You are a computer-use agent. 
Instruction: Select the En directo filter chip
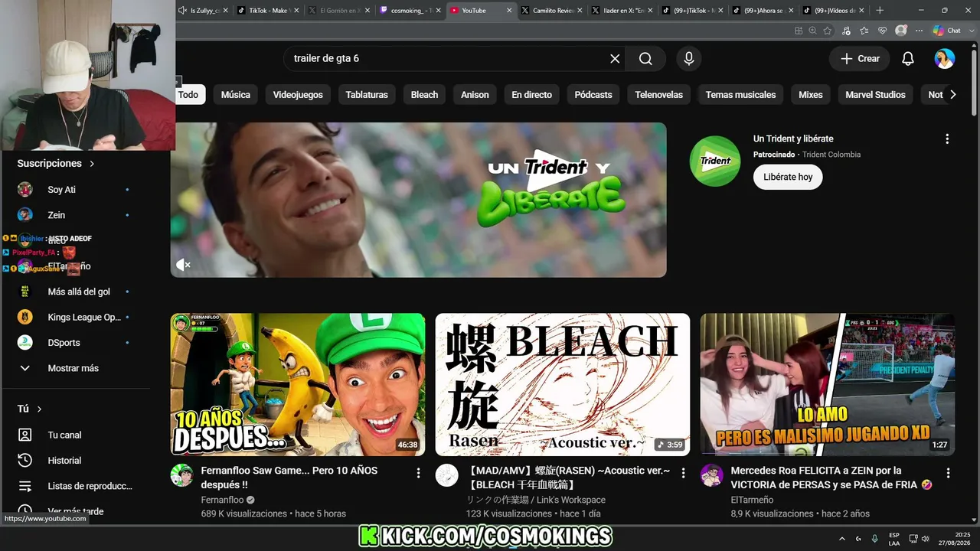tap(532, 95)
